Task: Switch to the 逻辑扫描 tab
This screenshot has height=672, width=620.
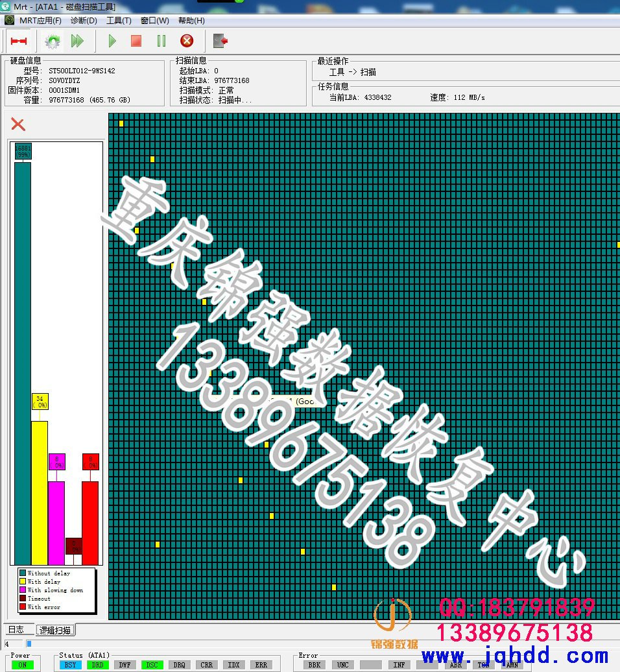Action: [x=55, y=630]
